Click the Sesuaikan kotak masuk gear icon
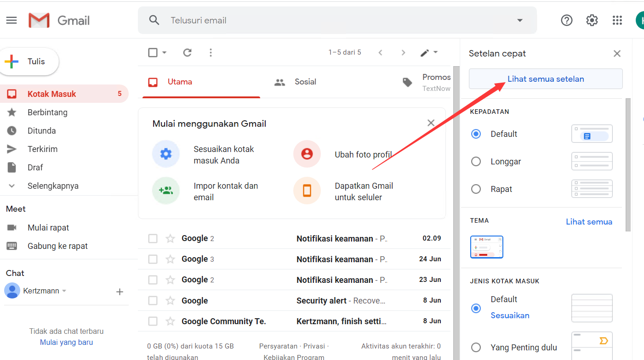 point(166,154)
